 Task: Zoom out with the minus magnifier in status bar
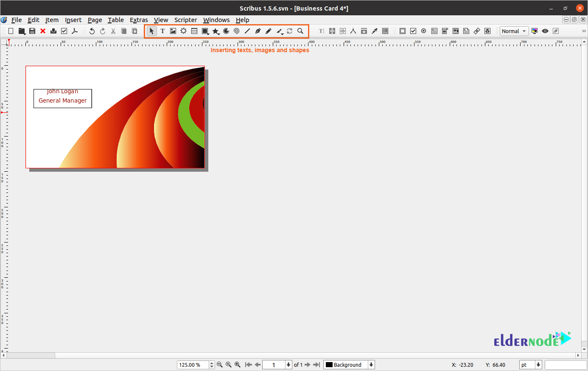(219, 365)
